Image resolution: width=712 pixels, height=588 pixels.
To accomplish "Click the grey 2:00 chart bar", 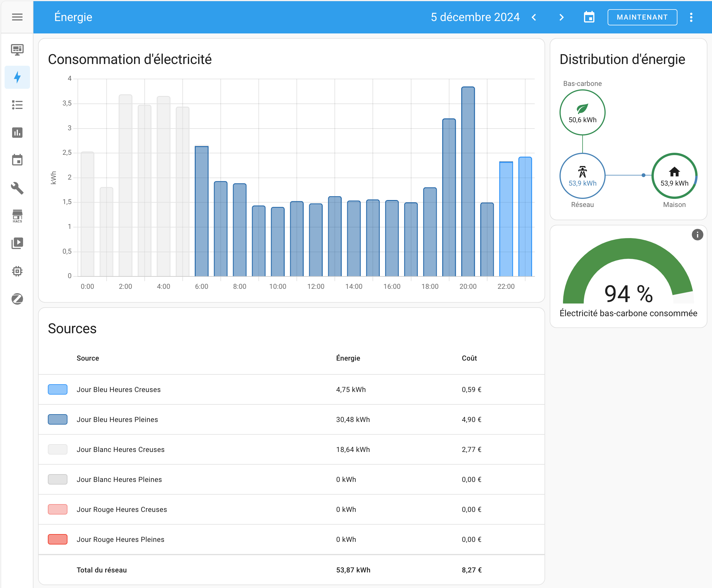I will 125,185.
